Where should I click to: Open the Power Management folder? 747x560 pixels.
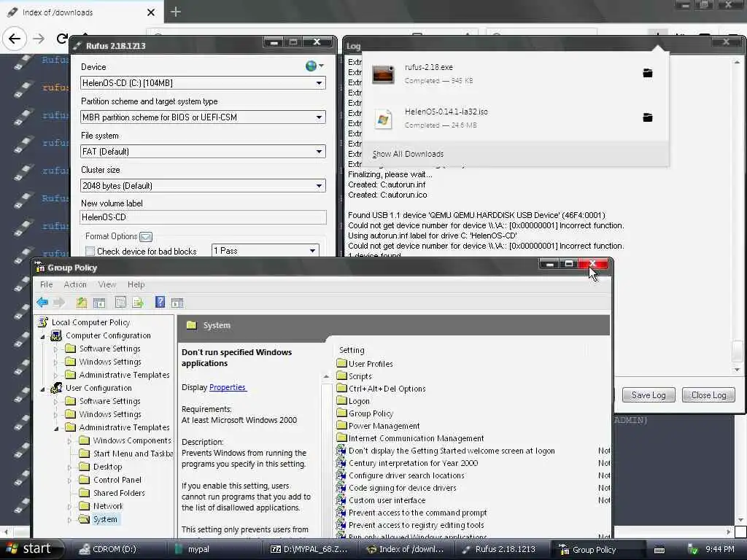[384, 426]
